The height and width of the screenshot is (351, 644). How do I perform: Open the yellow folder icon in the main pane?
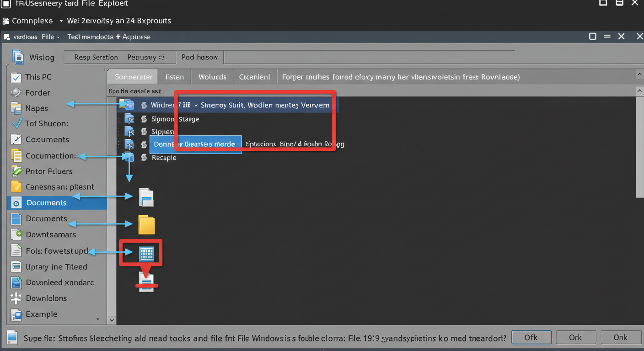[x=146, y=223]
